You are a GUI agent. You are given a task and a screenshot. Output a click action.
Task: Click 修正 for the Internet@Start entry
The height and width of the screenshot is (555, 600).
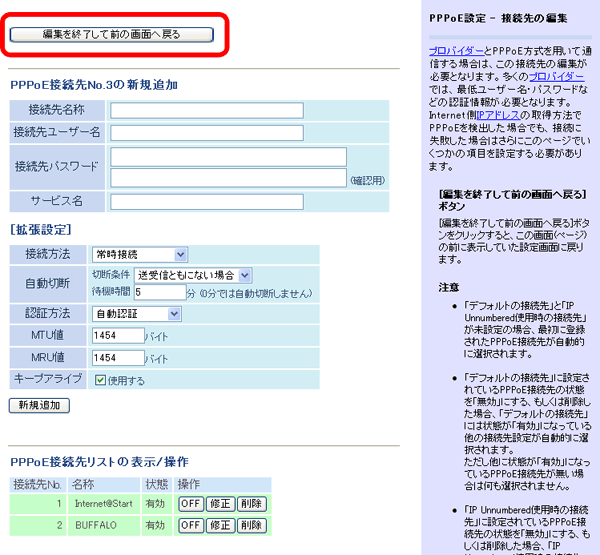pos(221,503)
